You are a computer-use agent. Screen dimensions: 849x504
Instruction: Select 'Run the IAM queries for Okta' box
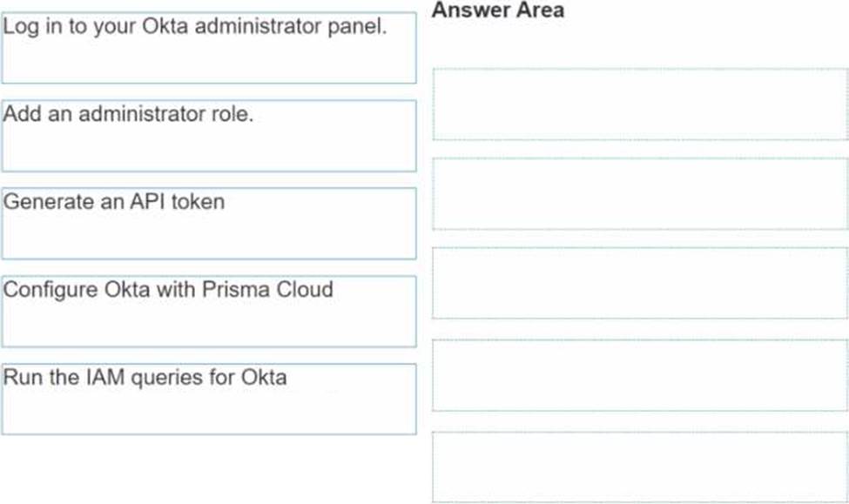click(x=209, y=399)
